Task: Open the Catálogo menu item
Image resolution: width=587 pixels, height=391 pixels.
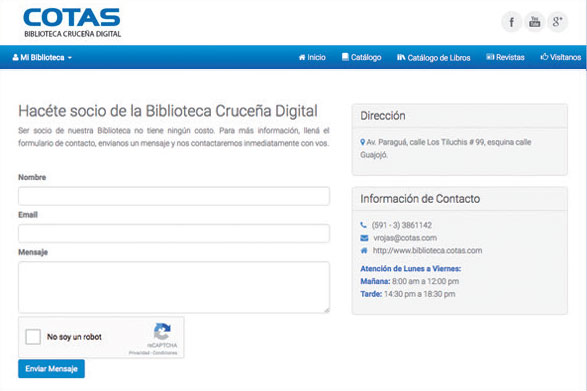Action: (x=361, y=57)
